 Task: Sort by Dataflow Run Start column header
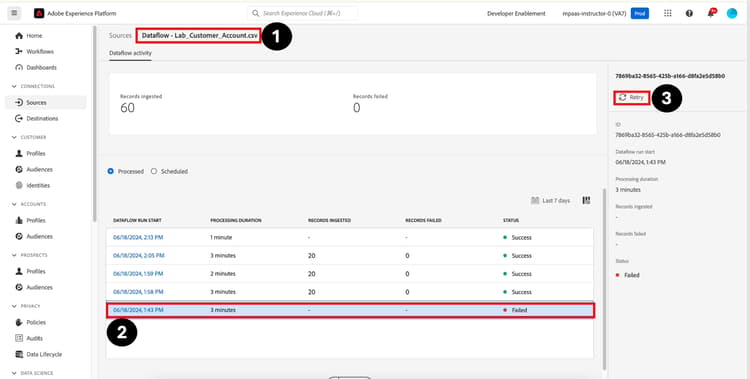point(137,221)
